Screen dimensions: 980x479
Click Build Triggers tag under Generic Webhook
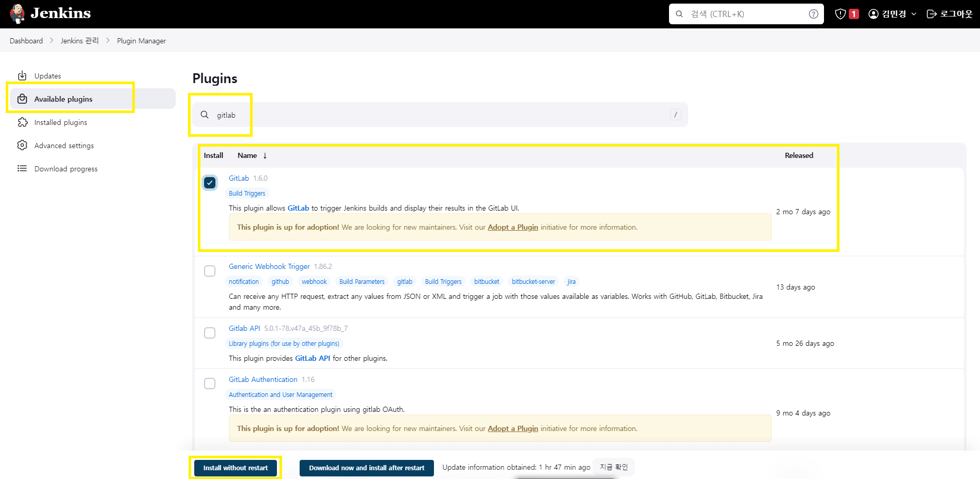[443, 282]
